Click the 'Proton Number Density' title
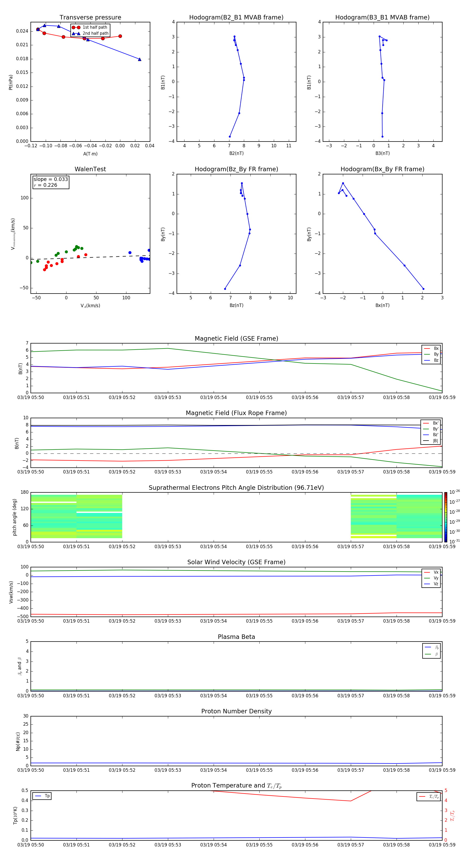This screenshot has height=868, width=473. tap(236, 711)
